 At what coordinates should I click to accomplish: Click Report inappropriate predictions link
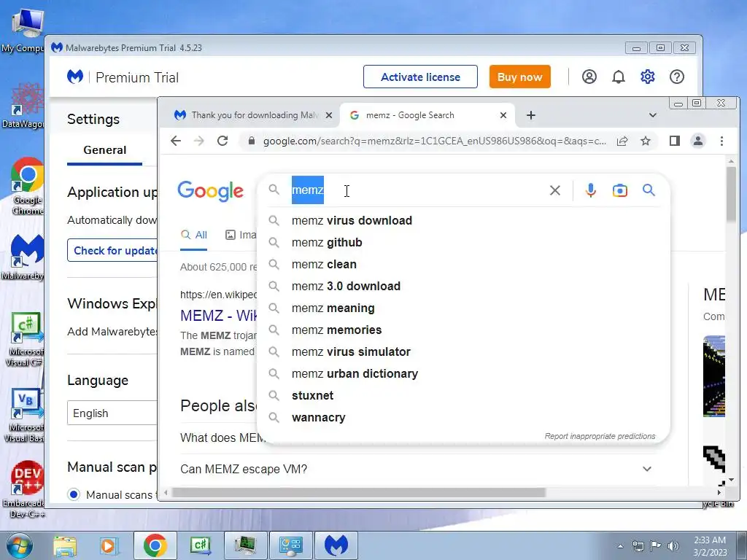600,436
